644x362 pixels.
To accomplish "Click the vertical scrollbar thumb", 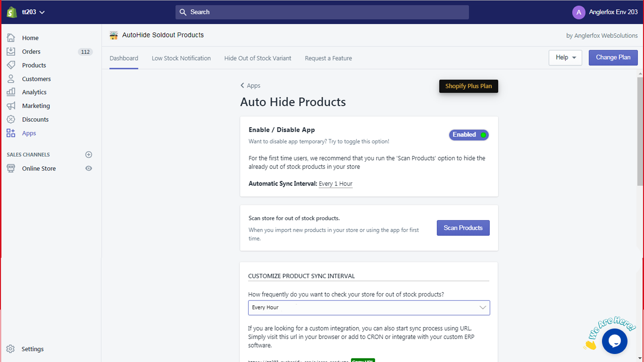I will pyautogui.click(x=640, y=132).
